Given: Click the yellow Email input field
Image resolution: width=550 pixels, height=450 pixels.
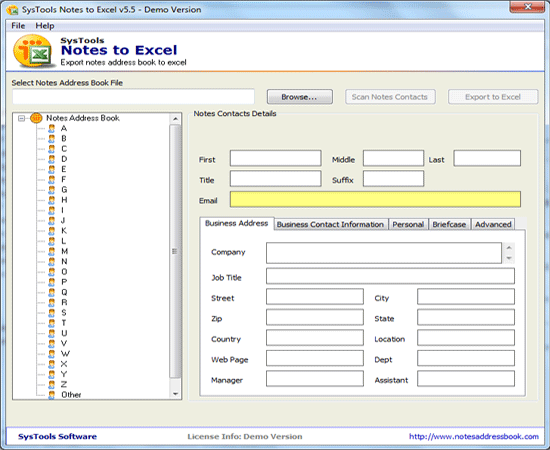Looking at the screenshot, I should 375,200.
